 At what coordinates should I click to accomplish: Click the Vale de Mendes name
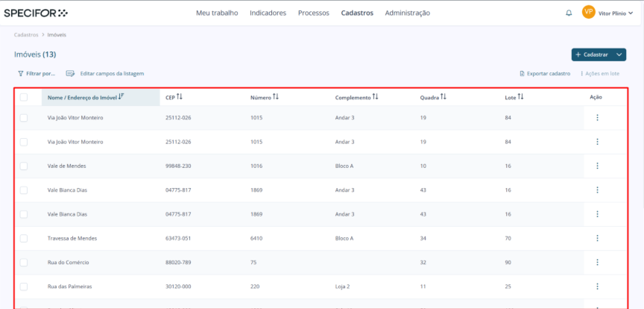click(x=66, y=166)
